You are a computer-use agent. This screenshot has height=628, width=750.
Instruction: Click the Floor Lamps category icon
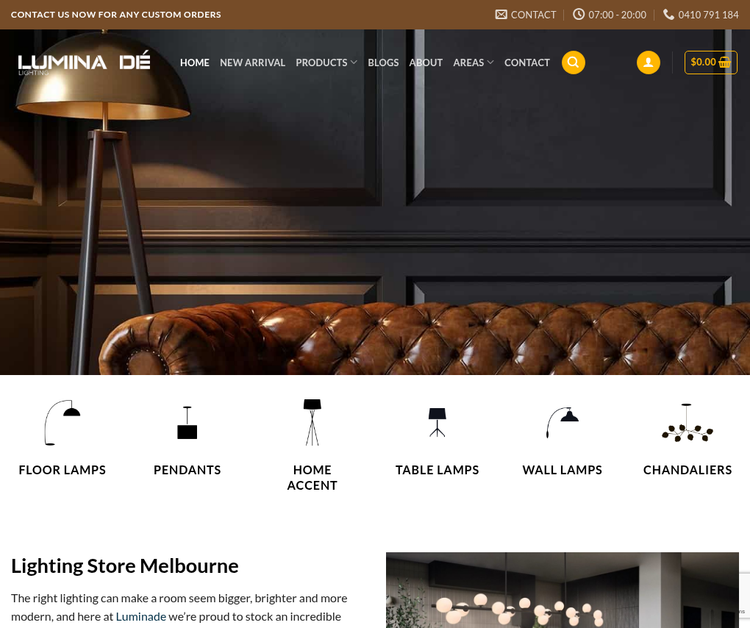point(62,422)
